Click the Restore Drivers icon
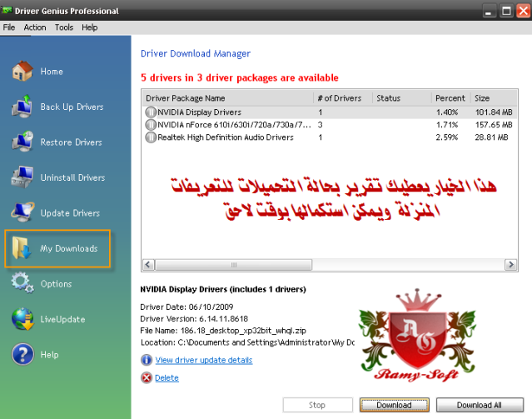532x419 pixels. click(22, 142)
